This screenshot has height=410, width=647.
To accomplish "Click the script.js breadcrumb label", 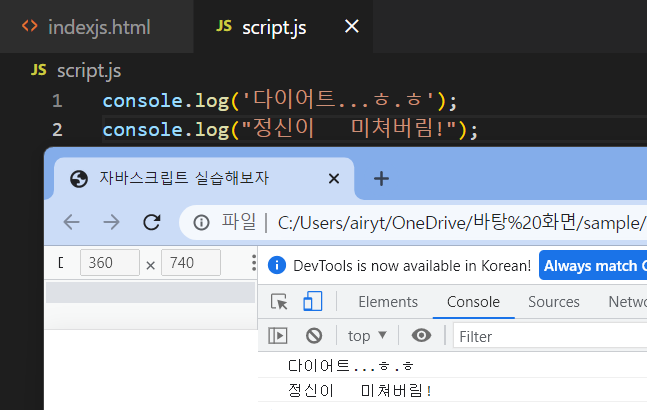I will coord(89,71).
